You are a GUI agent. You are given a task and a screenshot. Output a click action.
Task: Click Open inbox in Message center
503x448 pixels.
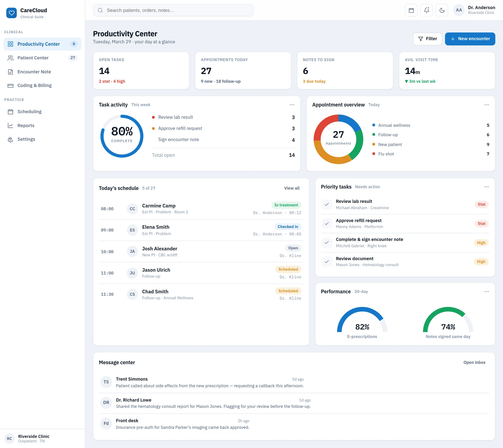pyautogui.click(x=474, y=363)
